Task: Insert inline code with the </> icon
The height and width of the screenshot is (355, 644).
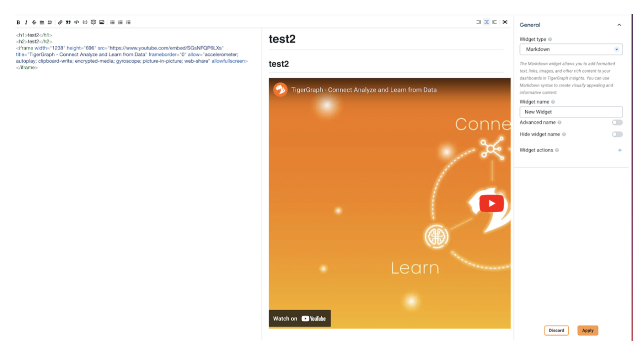Action: [x=77, y=22]
